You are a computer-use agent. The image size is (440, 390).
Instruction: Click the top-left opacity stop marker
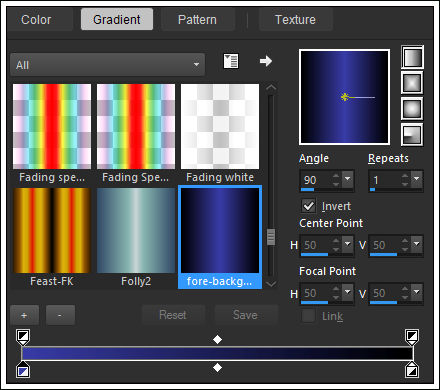pyautogui.click(x=23, y=337)
